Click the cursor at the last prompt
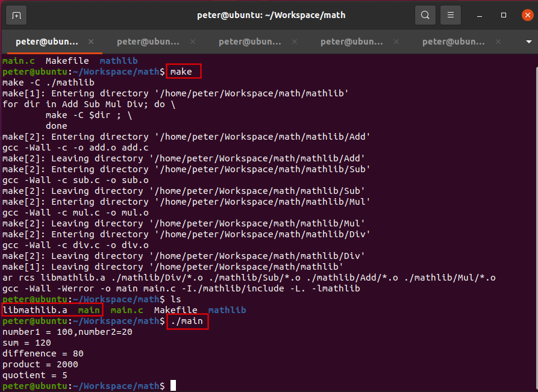The width and height of the screenshot is (538, 392). [x=173, y=385]
